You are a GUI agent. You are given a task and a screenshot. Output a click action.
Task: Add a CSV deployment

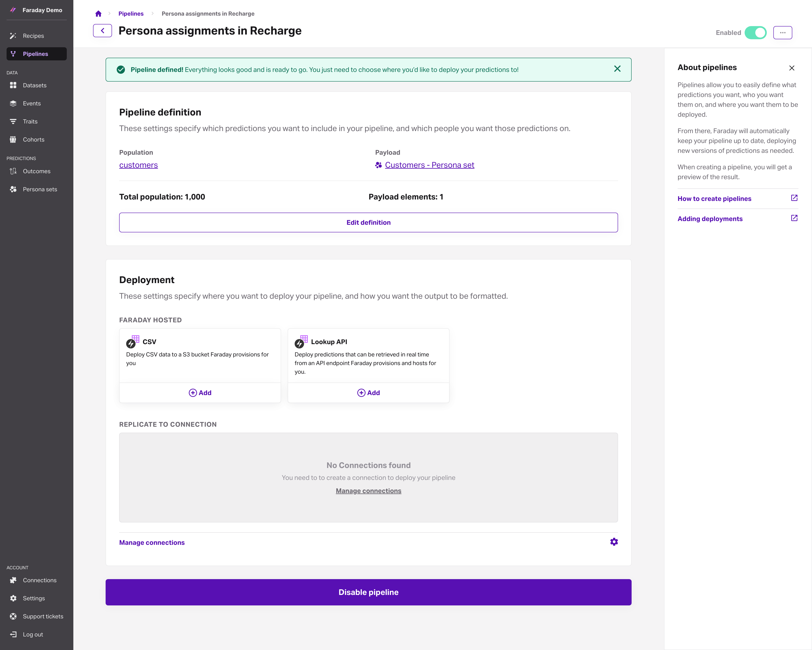point(200,392)
